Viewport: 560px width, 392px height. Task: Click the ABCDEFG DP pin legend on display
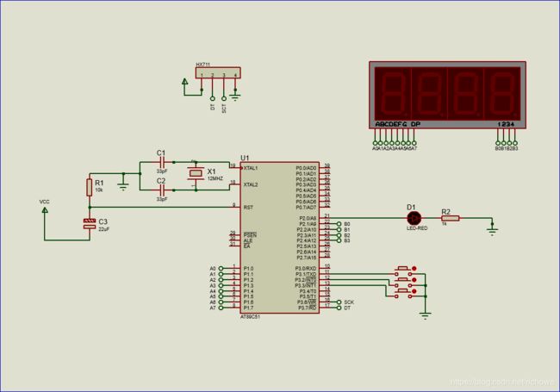click(x=398, y=124)
